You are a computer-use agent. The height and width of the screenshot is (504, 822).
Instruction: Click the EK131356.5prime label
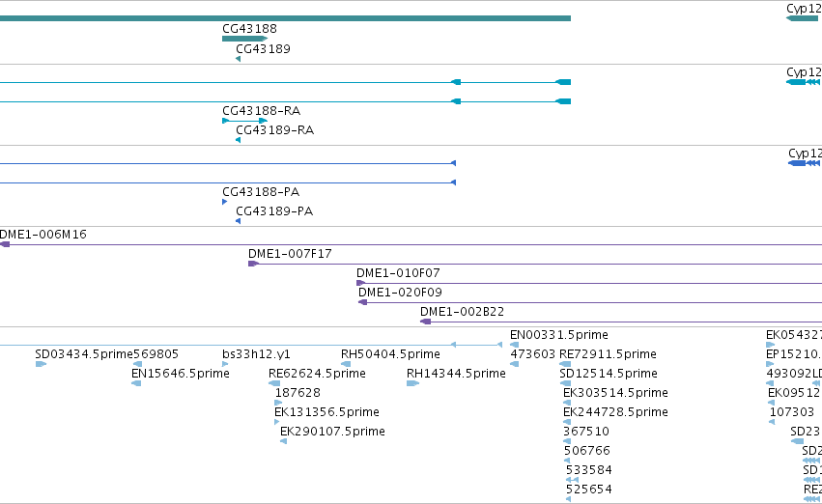pos(326,411)
